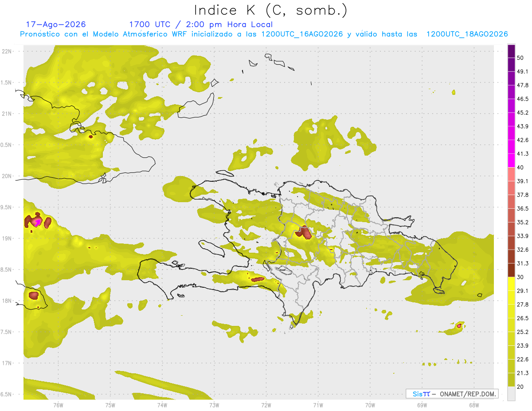Click the colorbar label "45.2"

click(x=523, y=113)
